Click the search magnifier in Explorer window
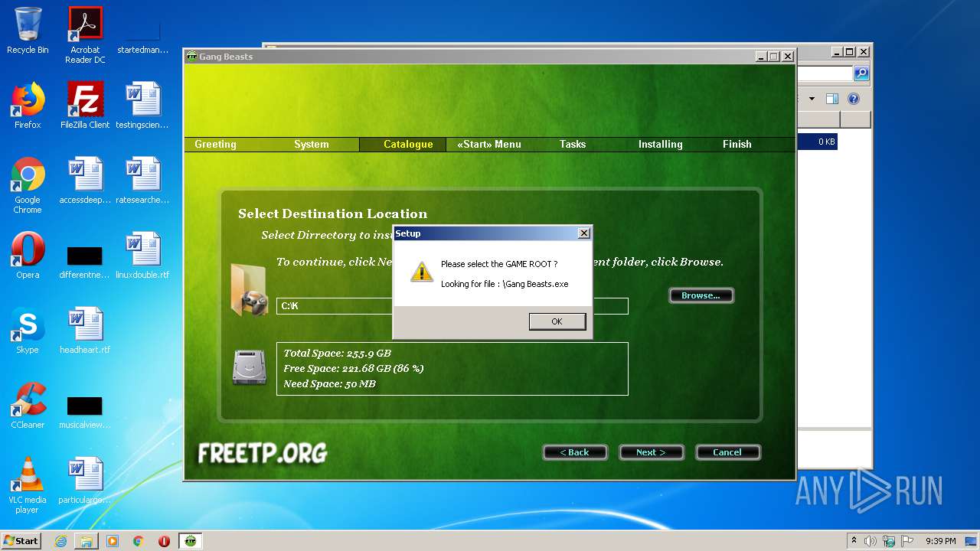Screen dimensions: 980x551 (x=861, y=73)
